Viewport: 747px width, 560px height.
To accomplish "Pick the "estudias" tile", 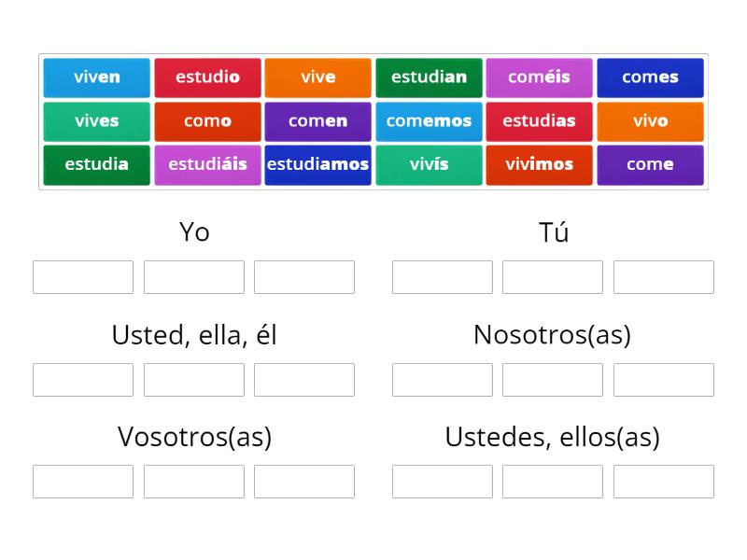I will point(540,121).
